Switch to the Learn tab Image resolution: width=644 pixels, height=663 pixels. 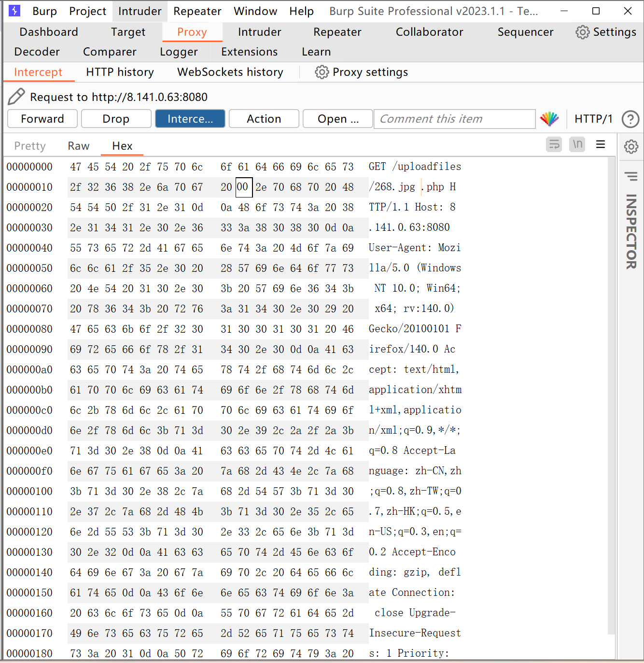[316, 52]
